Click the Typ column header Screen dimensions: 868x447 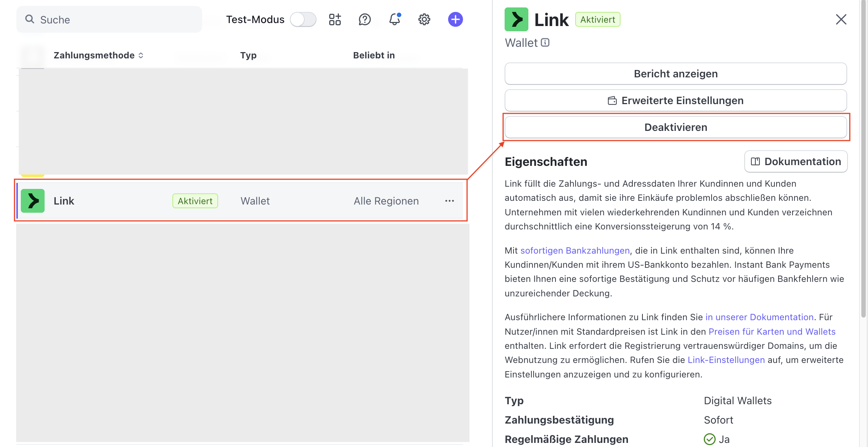pos(248,55)
